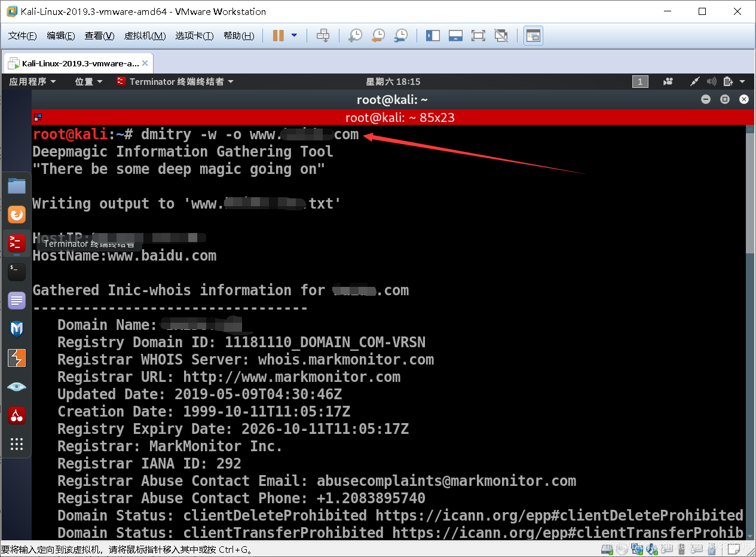Viewport: 756px width, 557px height.
Task: Open the 查看(V) menu
Action: 99,36
